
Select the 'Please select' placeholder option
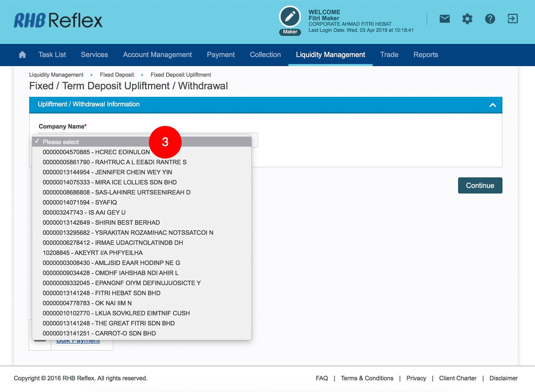point(61,142)
